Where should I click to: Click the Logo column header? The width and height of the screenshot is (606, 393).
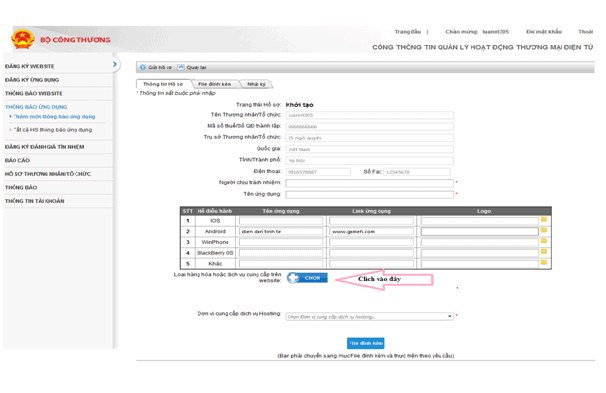click(484, 211)
